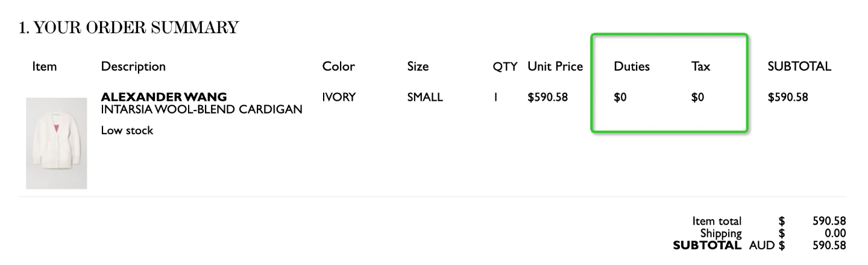868x265 pixels.
Task: Open the ALEXANDER WANG brand name link
Action: coord(164,97)
